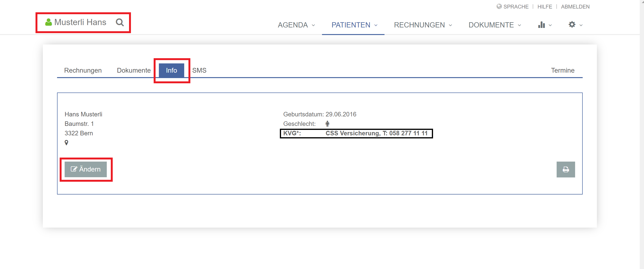The height and width of the screenshot is (269, 644).
Task: Click the globe icon beside Sprache
Action: coord(499,6)
